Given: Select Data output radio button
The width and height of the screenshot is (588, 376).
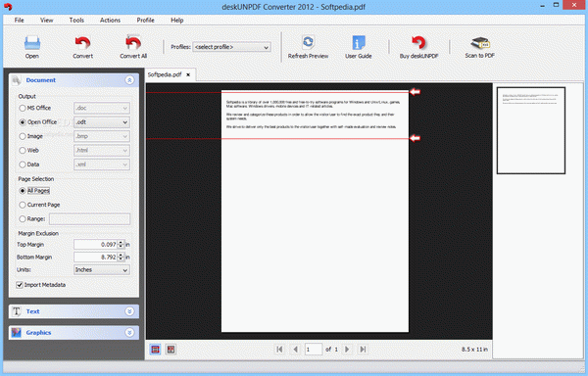Looking at the screenshot, I should click(x=23, y=164).
